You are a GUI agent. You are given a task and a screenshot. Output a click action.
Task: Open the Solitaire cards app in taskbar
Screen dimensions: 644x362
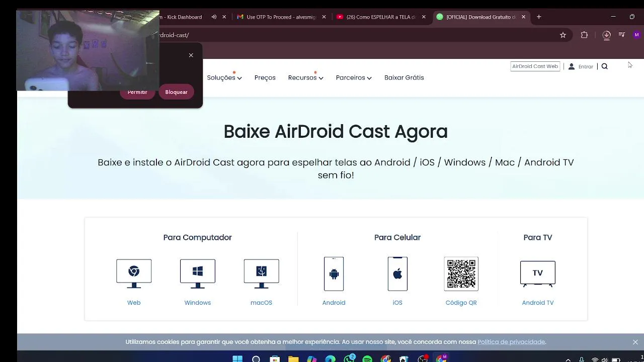(404, 359)
